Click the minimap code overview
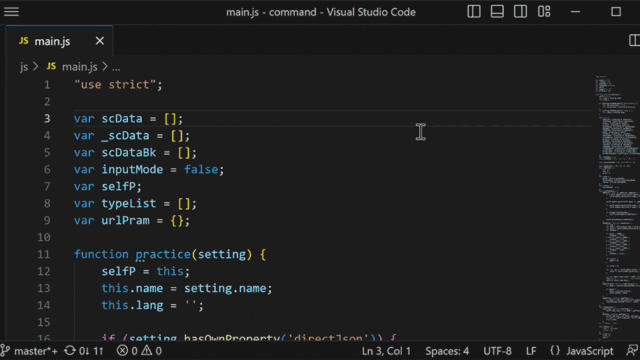This screenshot has height=360, width=640. pos(617,207)
